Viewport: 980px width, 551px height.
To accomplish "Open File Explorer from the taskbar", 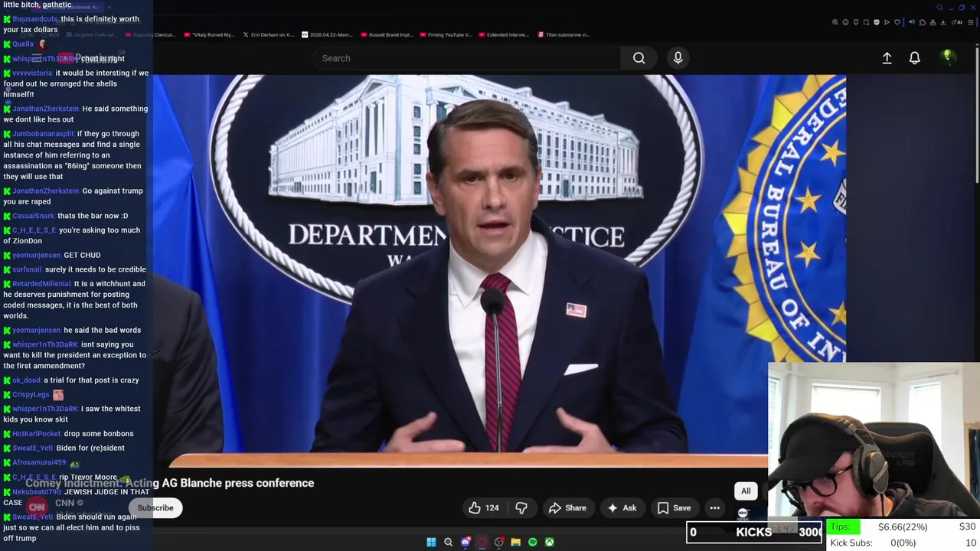I will point(515,542).
